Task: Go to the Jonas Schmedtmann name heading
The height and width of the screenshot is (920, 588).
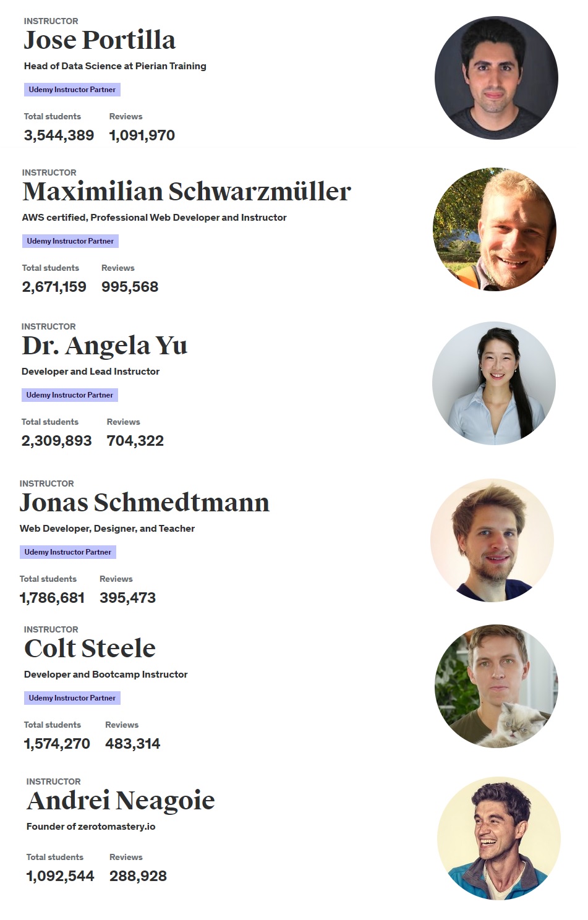Action: pos(145,503)
